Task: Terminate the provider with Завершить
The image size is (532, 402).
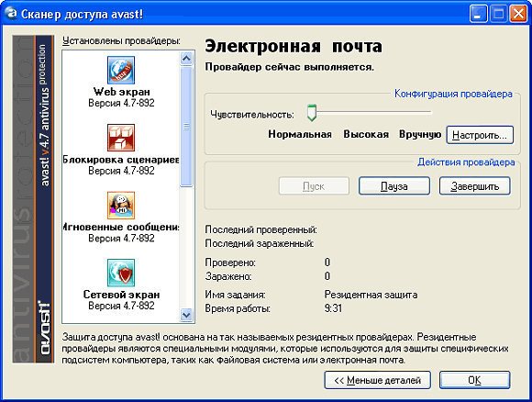Action: pos(474,186)
